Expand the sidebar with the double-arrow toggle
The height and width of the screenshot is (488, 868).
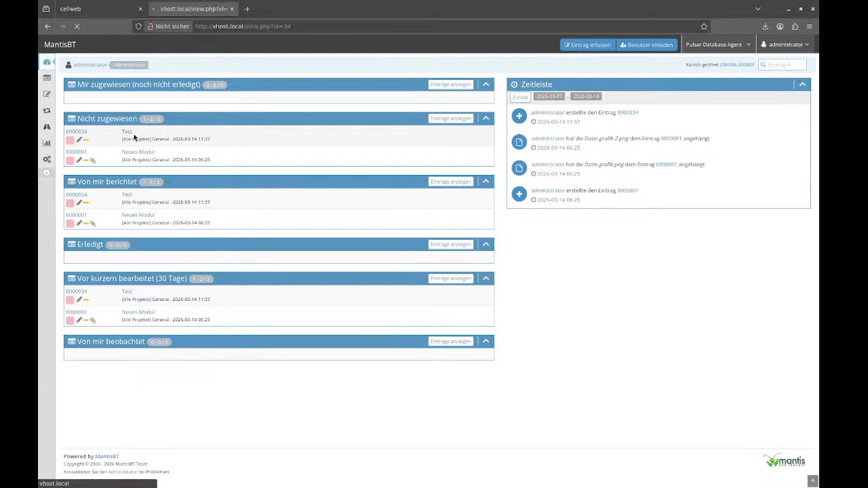tap(47, 173)
